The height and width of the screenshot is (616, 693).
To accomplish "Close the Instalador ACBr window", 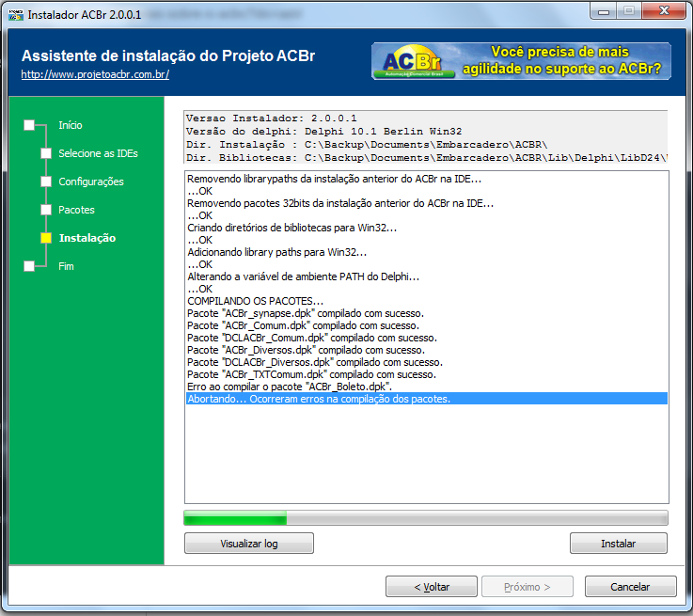I will (664, 11).
